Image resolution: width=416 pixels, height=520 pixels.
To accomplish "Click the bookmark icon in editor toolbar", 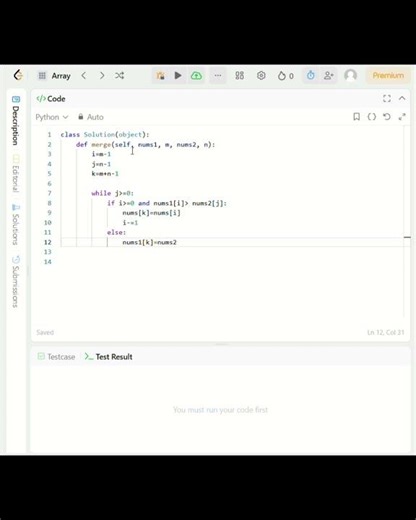I will pyautogui.click(x=356, y=117).
